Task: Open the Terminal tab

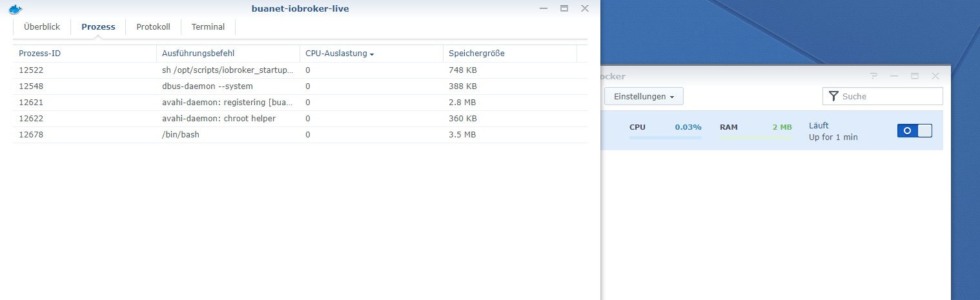Action: (x=208, y=27)
